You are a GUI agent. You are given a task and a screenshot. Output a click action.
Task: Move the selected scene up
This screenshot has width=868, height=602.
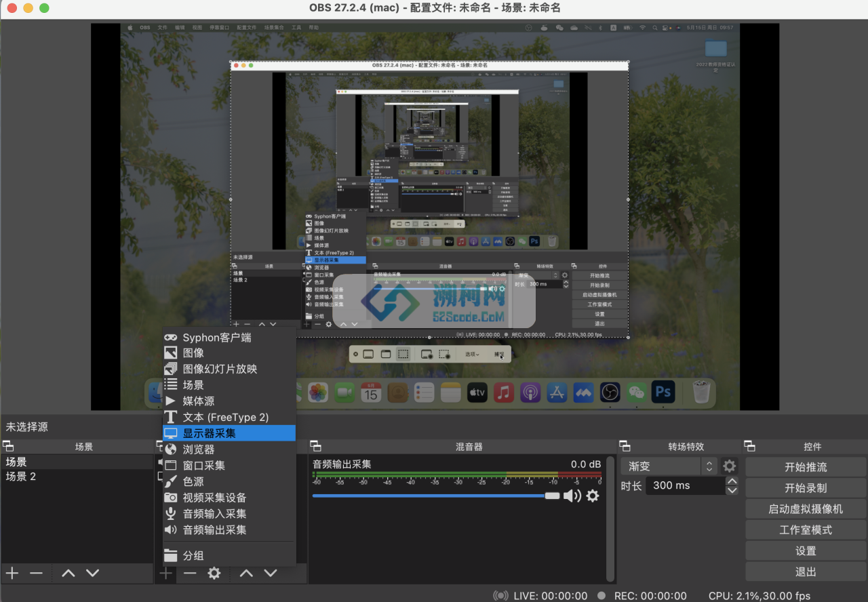[x=68, y=574]
